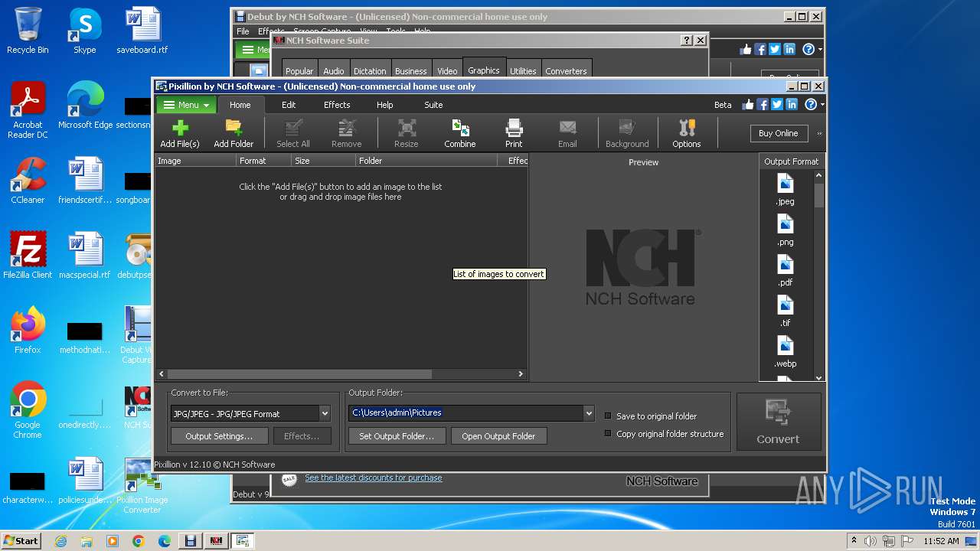This screenshot has width=980, height=551.
Task: Click the Output Settings button
Action: 219,436
